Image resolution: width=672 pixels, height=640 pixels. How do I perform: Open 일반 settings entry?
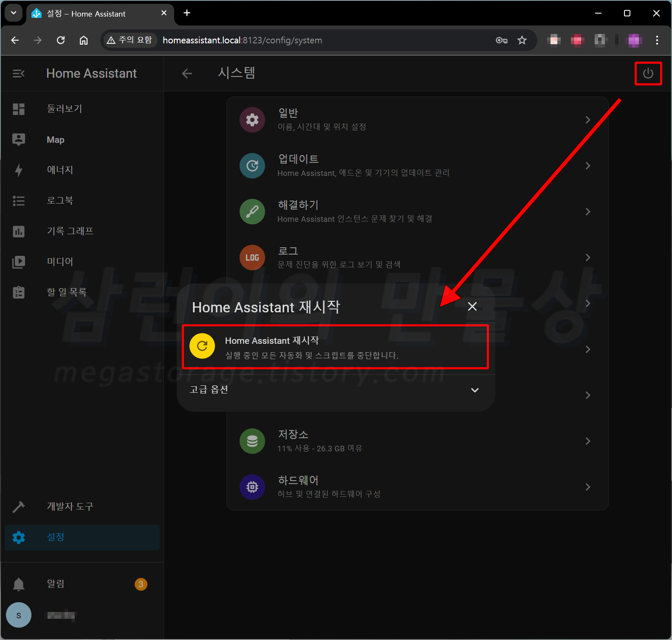pyautogui.click(x=418, y=120)
